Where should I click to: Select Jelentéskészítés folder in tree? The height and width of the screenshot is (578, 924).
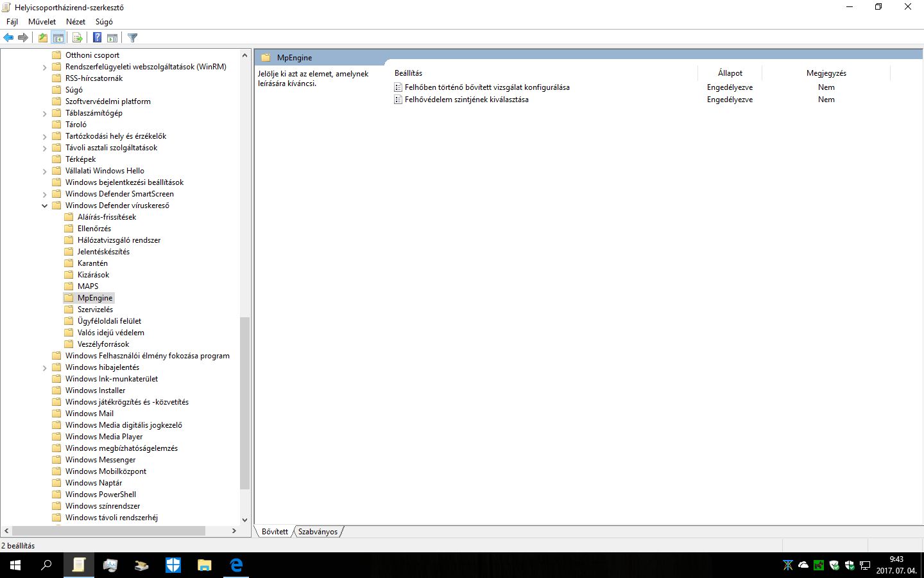click(103, 252)
